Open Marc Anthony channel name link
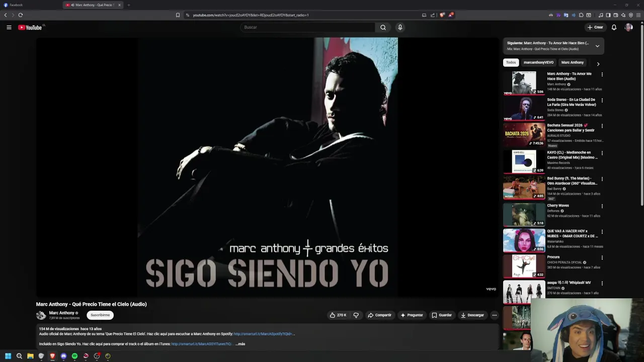The width and height of the screenshot is (644, 362). tap(61, 313)
